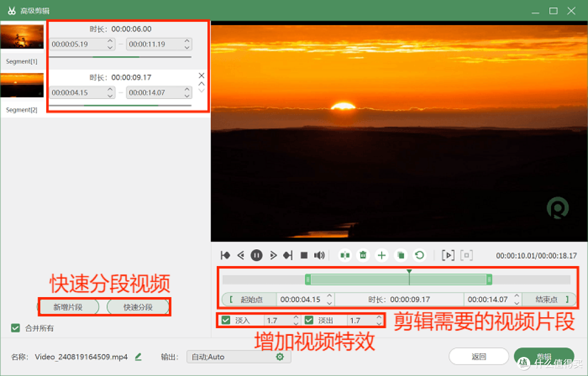Step back one frame
This screenshot has height=376, width=588.
pos(241,255)
